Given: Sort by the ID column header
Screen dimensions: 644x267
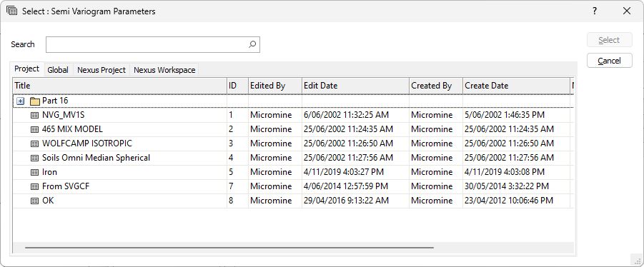Looking at the screenshot, I should point(238,86).
